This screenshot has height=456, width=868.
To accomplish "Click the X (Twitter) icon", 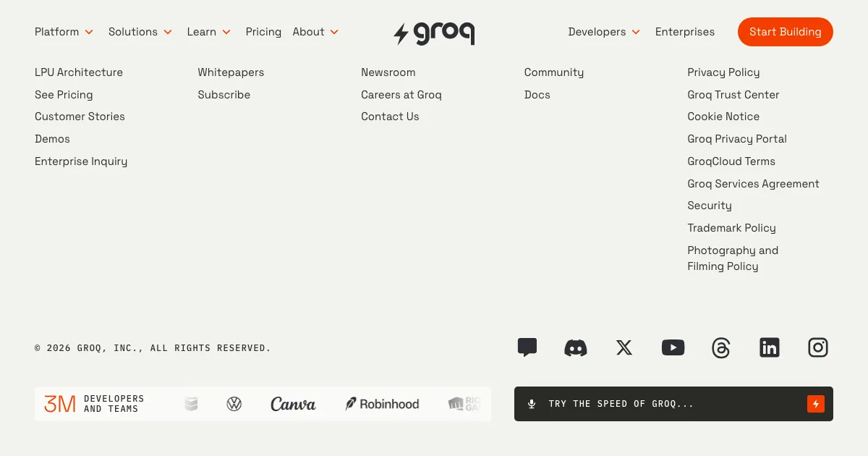I will [x=624, y=348].
